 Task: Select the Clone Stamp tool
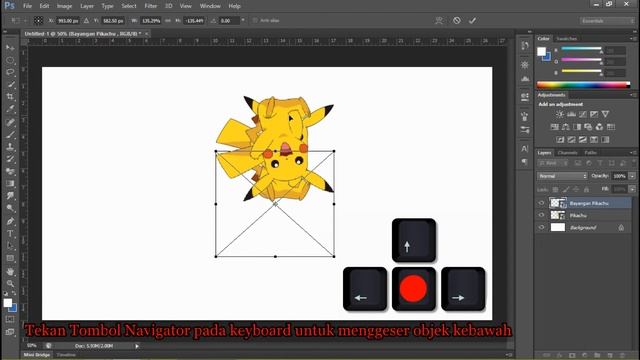pyautogui.click(x=10, y=147)
